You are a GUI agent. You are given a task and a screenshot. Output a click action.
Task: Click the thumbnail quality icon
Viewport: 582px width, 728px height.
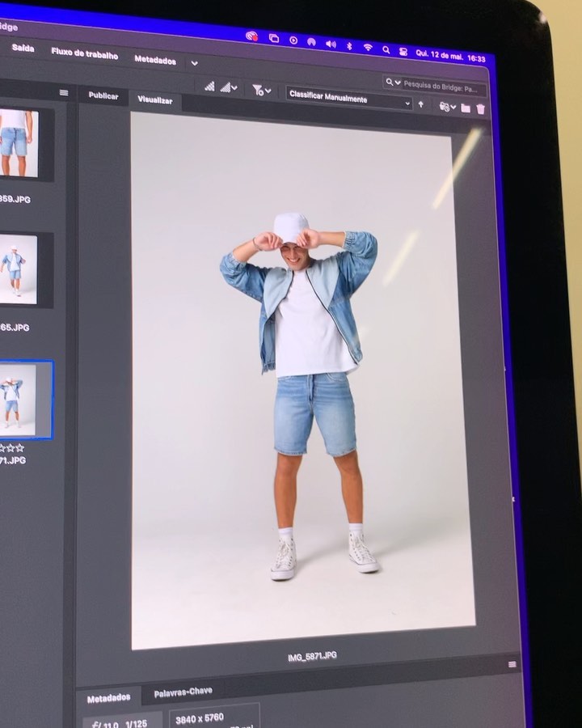tap(209, 86)
